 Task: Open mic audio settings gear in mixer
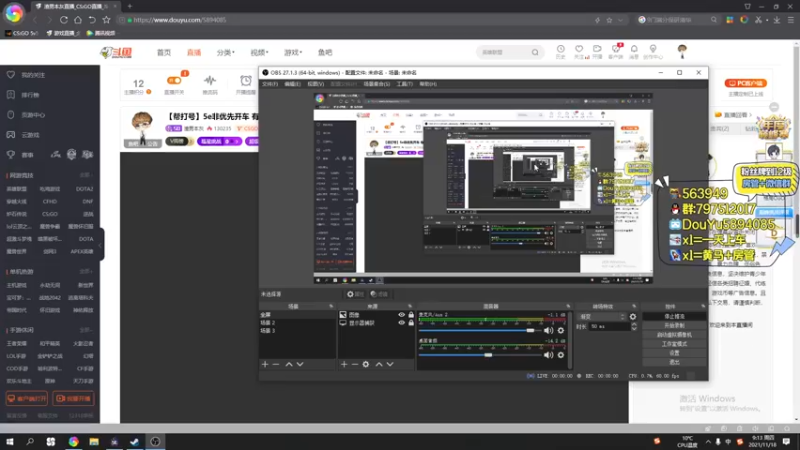[x=561, y=331]
